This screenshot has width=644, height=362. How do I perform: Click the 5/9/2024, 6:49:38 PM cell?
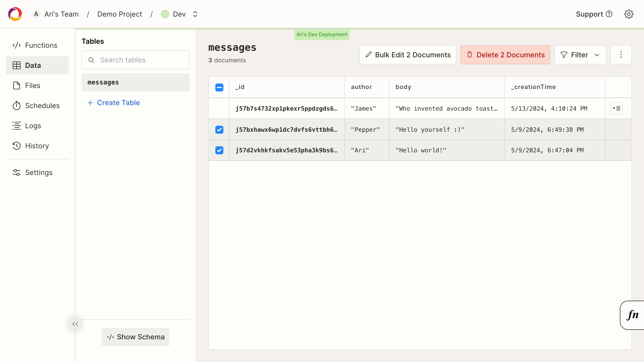(x=555, y=130)
